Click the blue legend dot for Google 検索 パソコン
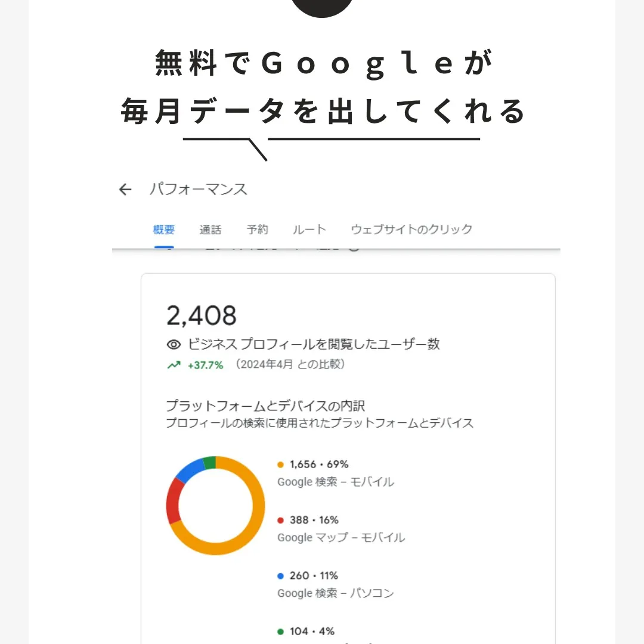The image size is (644, 644). pyautogui.click(x=280, y=575)
